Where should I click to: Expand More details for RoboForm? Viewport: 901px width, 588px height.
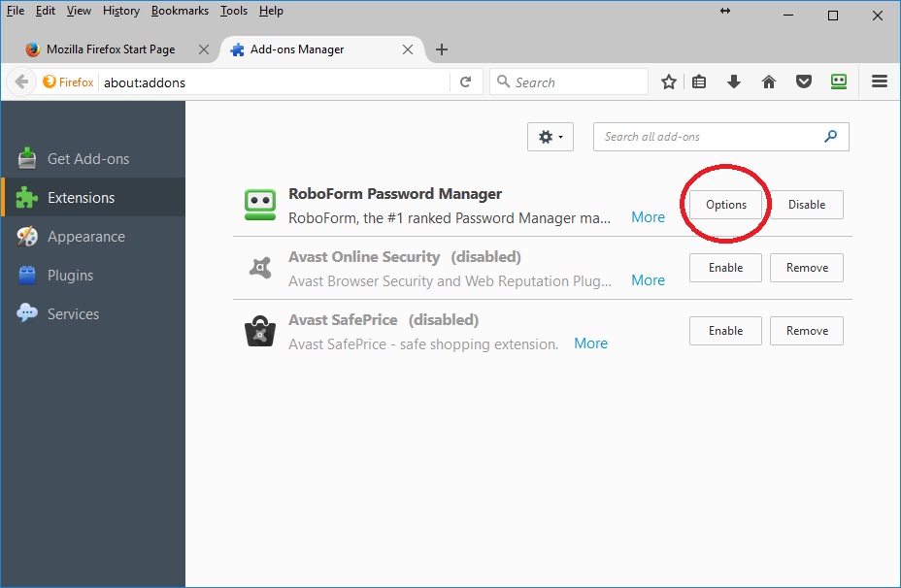pyautogui.click(x=648, y=217)
